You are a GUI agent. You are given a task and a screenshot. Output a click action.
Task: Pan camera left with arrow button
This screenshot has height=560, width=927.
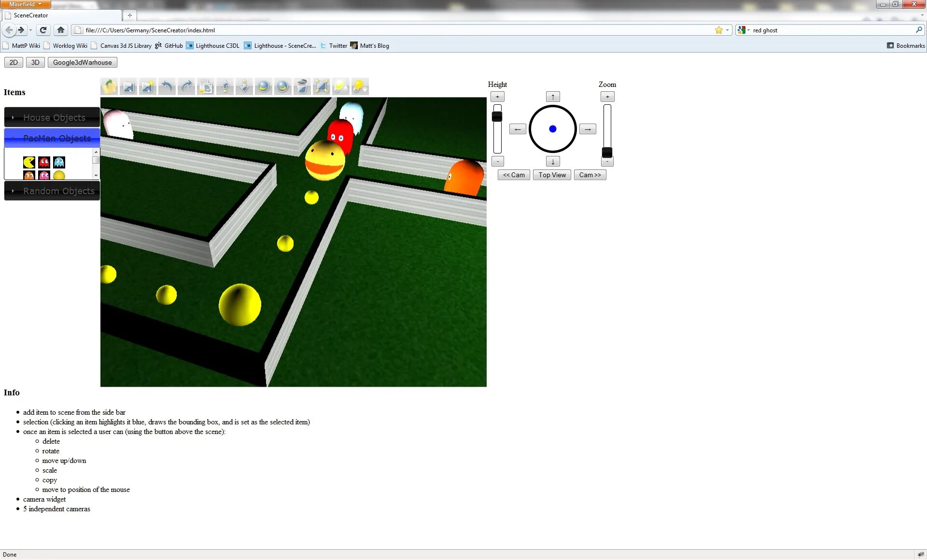point(518,129)
